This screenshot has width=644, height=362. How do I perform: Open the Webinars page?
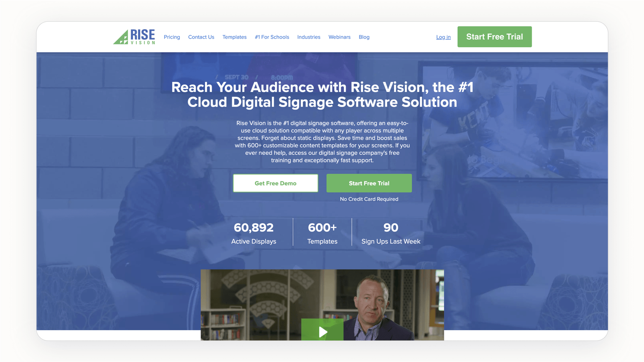coord(339,37)
